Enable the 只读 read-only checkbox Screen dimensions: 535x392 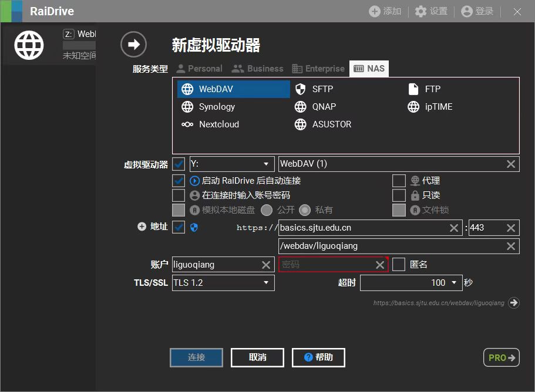[x=399, y=195]
